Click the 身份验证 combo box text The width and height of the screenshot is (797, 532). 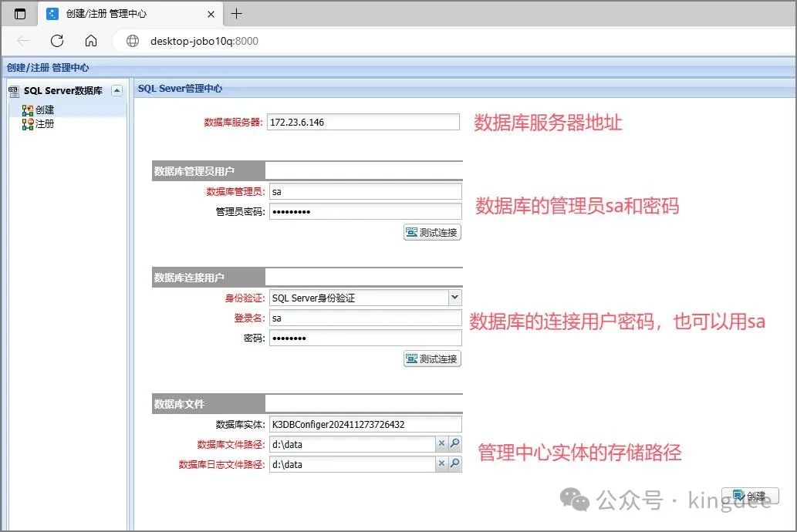[359, 298]
